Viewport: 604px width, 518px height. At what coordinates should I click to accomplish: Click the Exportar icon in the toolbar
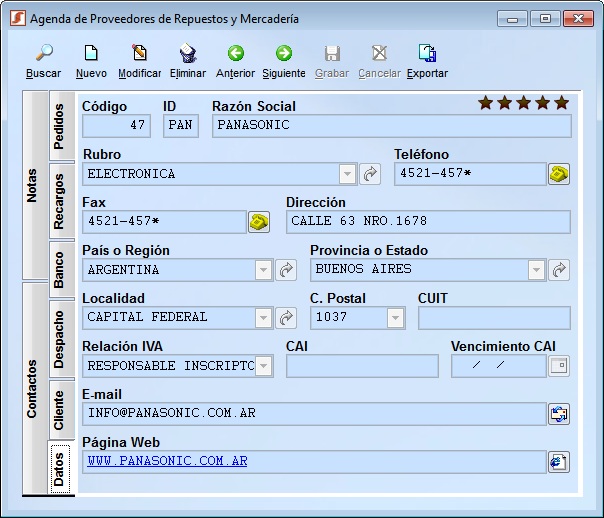427,53
